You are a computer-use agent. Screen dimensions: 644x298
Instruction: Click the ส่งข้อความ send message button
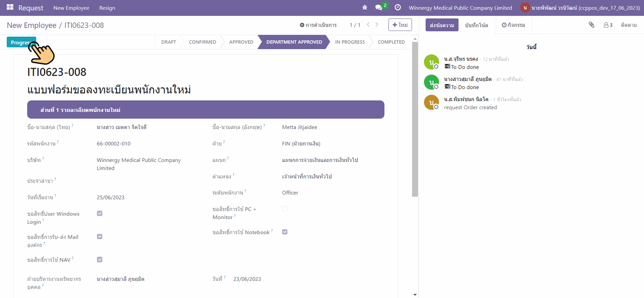click(x=442, y=25)
